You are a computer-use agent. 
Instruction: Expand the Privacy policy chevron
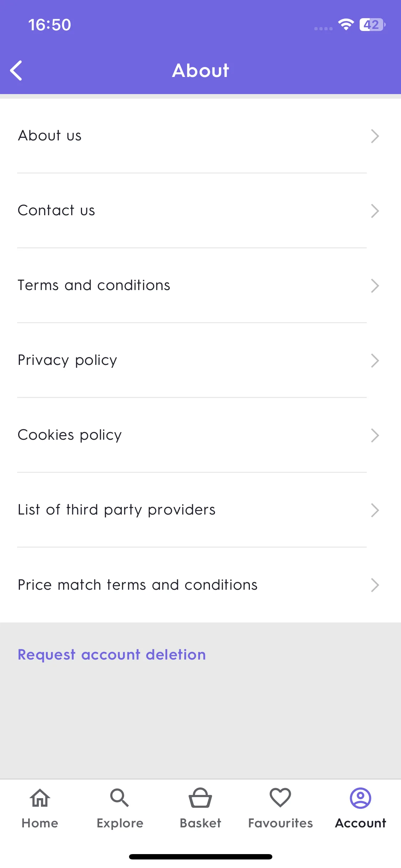pos(375,361)
